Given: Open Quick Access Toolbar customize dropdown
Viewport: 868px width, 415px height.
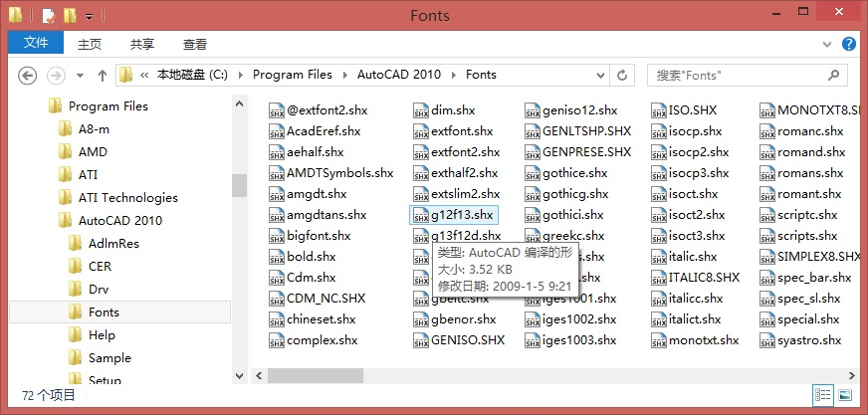Looking at the screenshot, I should pyautogui.click(x=89, y=17).
